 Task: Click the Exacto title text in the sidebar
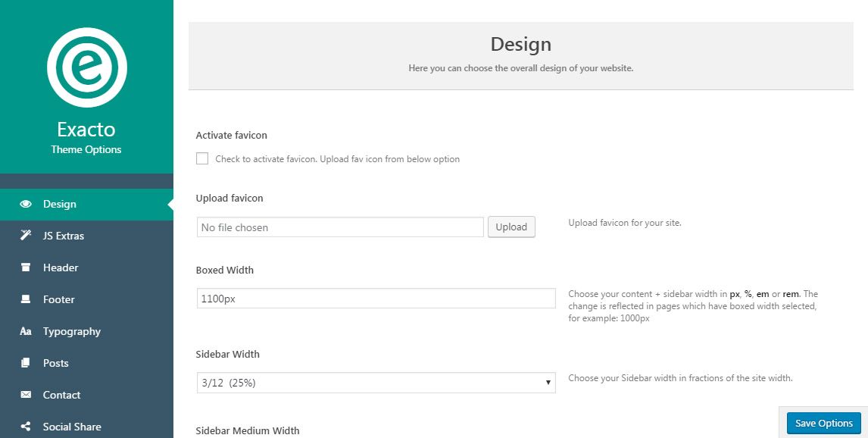[86, 129]
